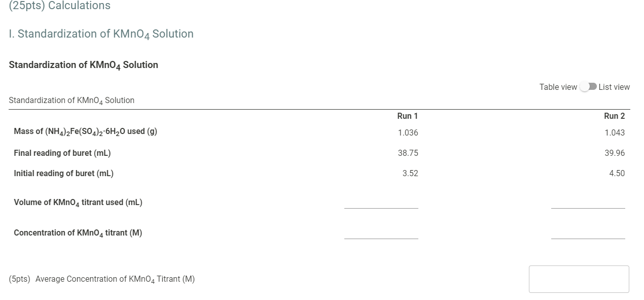Click the mass value 1.036 for Run 1

(x=410, y=132)
